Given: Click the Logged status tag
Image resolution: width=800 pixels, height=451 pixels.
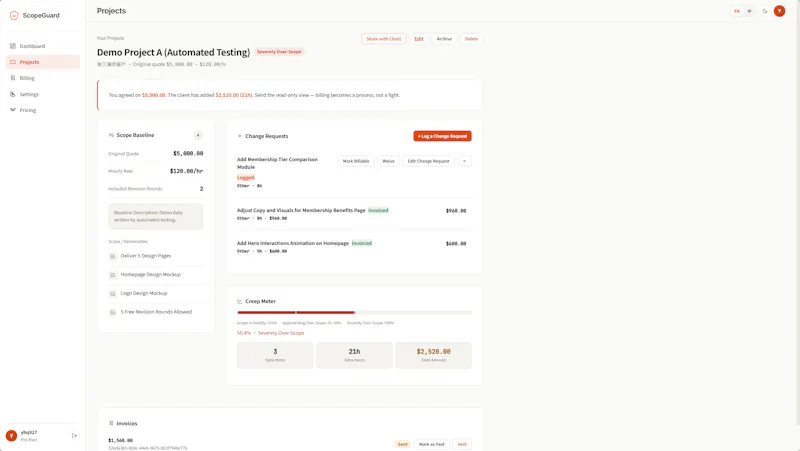Looking at the screenshot, I should pos(245,178).
